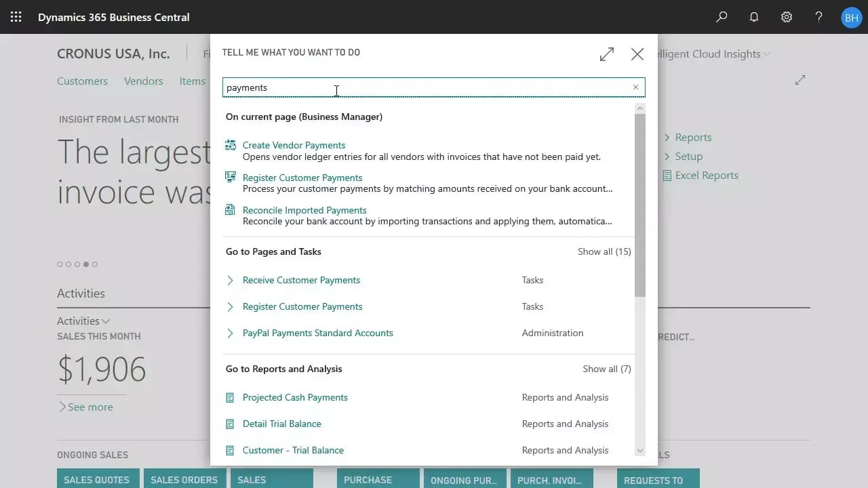Open Register Customer Payments under Pages and Tasks
Screen dimensions: 868x488
(302, 306)
